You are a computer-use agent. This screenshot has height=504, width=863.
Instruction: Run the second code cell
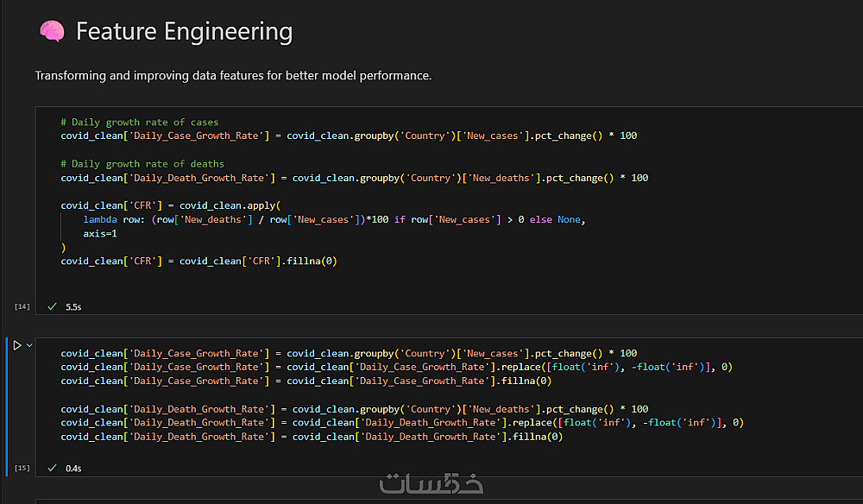pyautogui.click(x=16, y=345)
